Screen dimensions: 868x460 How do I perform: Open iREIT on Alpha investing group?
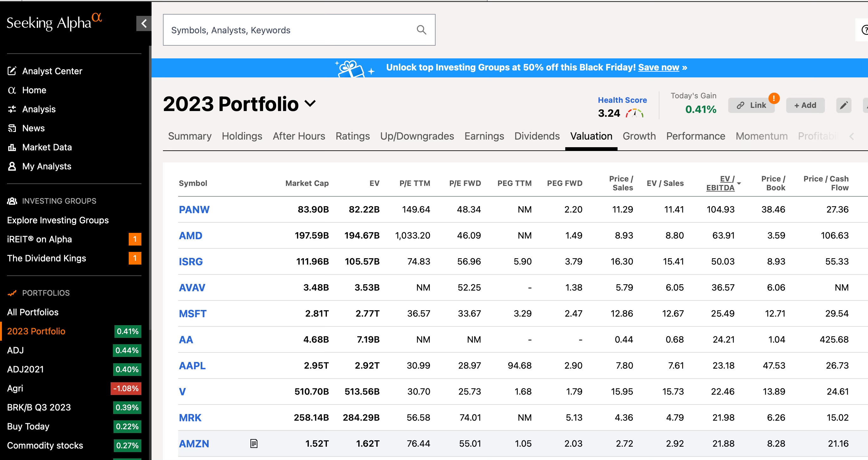(39, 239)
